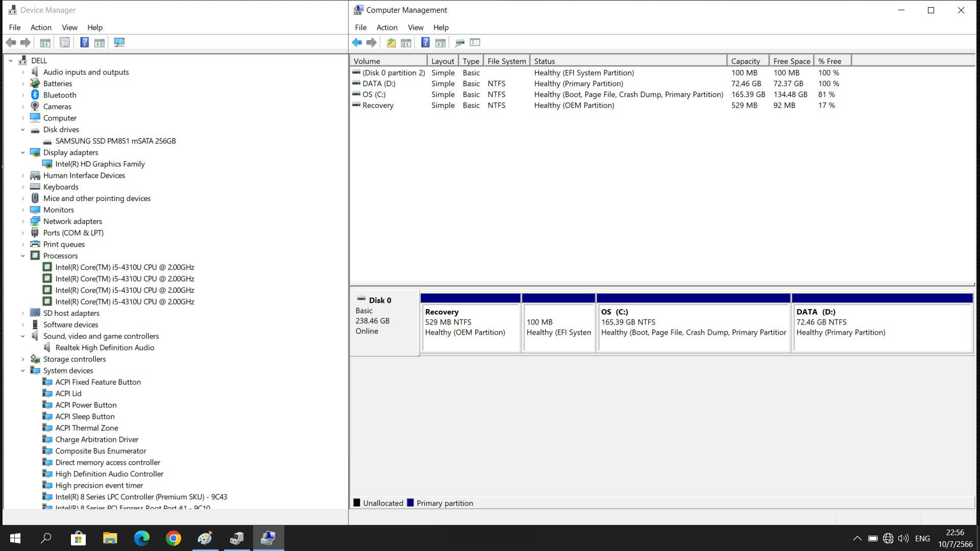Sort by % Free column header
980x551 pixels.
click(832, 61)
